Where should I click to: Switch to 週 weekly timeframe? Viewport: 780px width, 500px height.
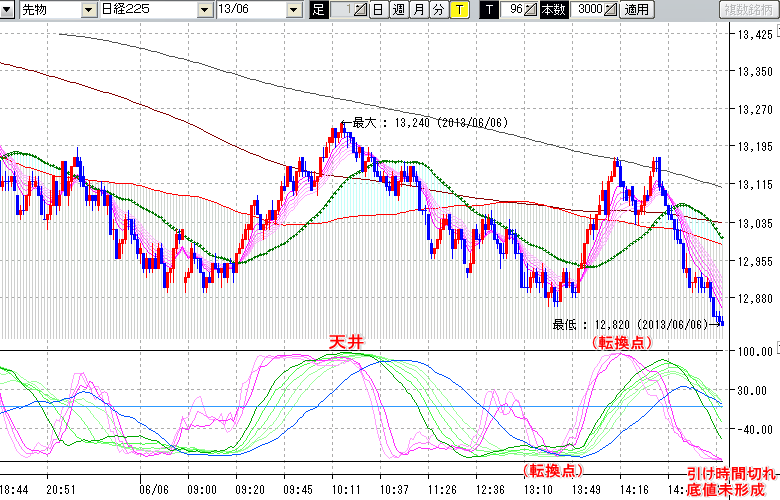tap(398, 10)
